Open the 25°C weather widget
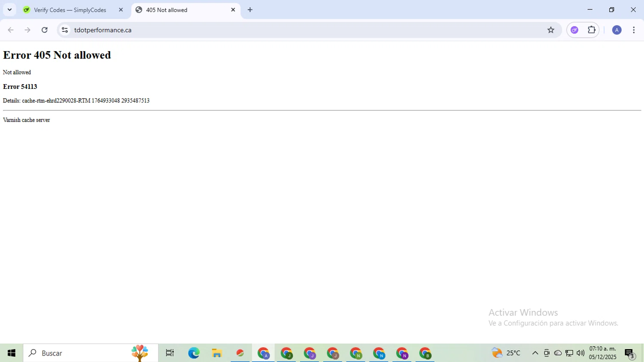The height and width of the screenshot is (362, 644). (x=506, y=353)
